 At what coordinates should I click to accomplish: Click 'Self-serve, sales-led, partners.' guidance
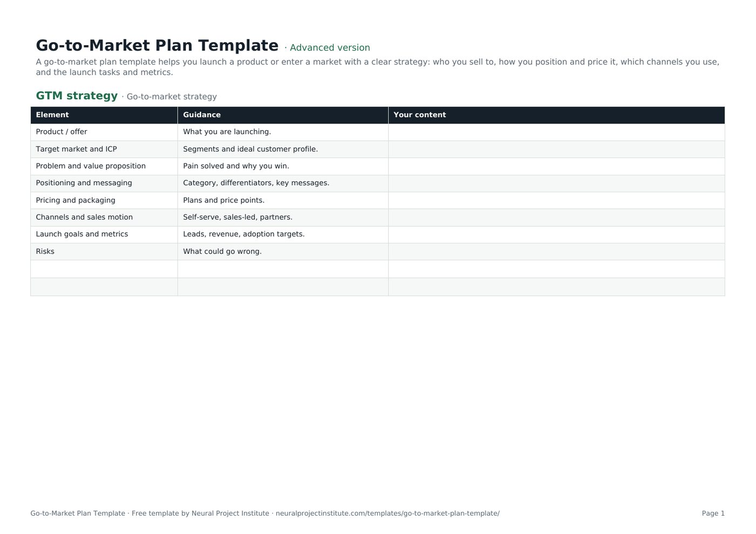238,217
